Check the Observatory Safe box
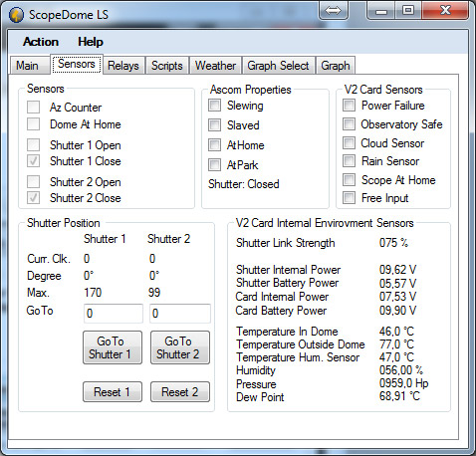The width and height of the screenshot is (476, 456). click(x=349, y=124)
